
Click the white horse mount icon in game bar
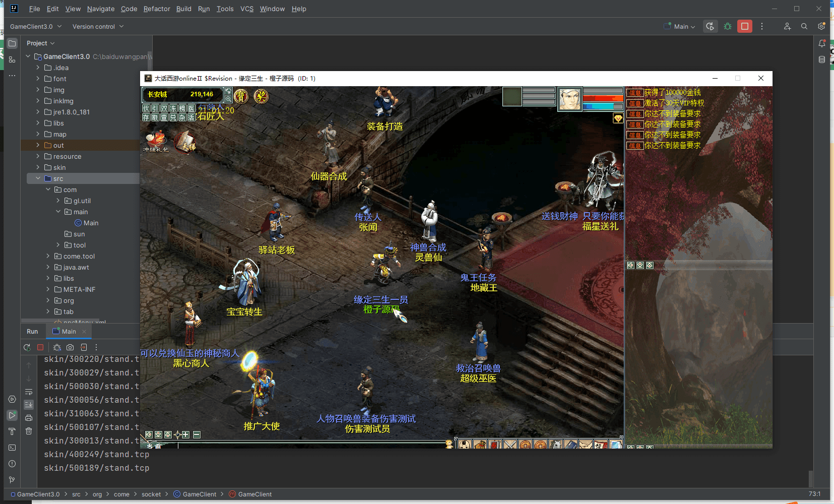click(x=555, y=445)
